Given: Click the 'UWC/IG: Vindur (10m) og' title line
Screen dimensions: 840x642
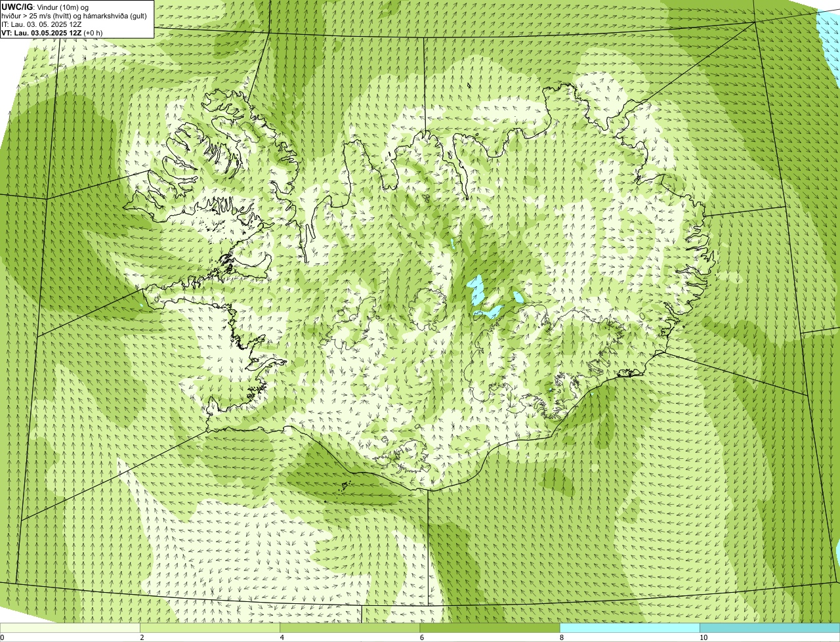Looking at the screenshot, I should coord(45,7).
